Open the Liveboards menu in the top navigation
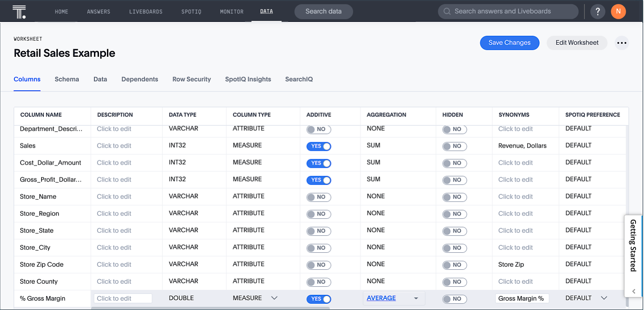The image size is (644, 310). (x=145, y=12)
